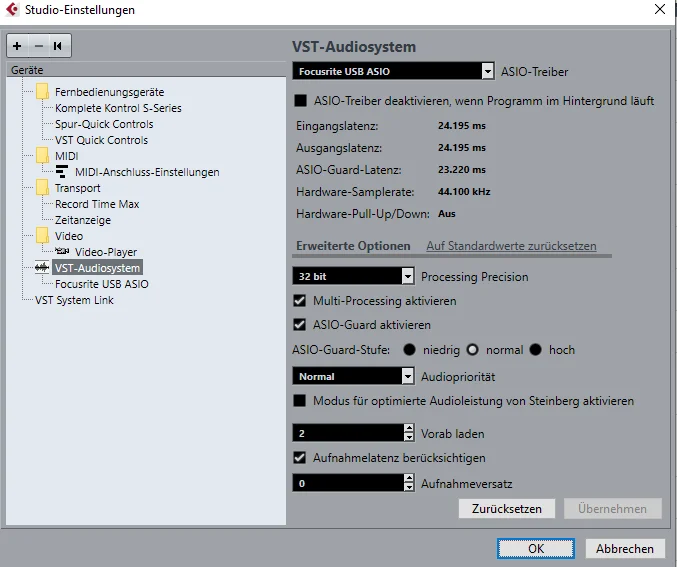Decrease Aufnahmeversatz with down arrow
The width and height of the screenshot is (677, 567).
coord(408,487)
